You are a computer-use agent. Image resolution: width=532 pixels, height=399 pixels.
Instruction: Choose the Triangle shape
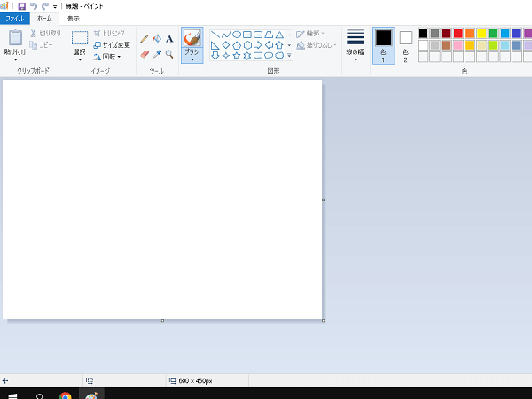click(x=279, y=35)
